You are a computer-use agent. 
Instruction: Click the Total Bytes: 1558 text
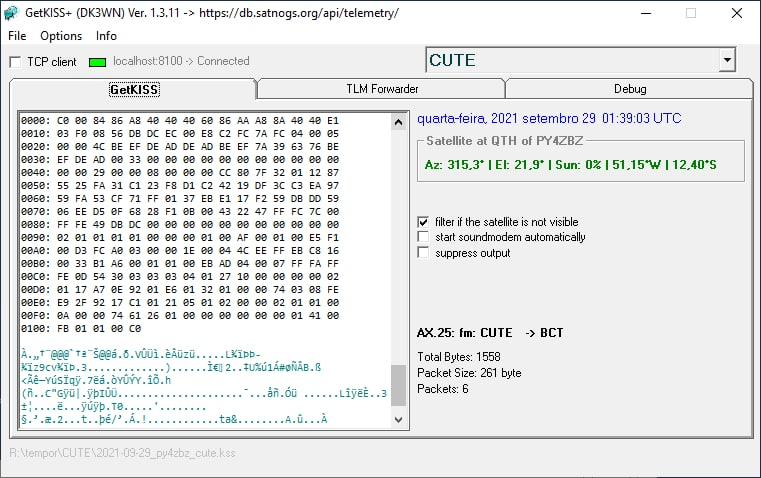coord(459,357)
